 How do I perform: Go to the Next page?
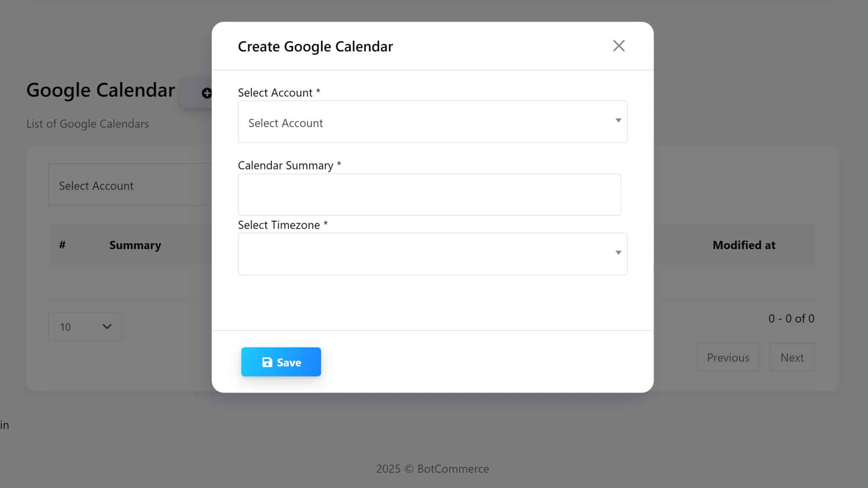(x=792, y=358)
